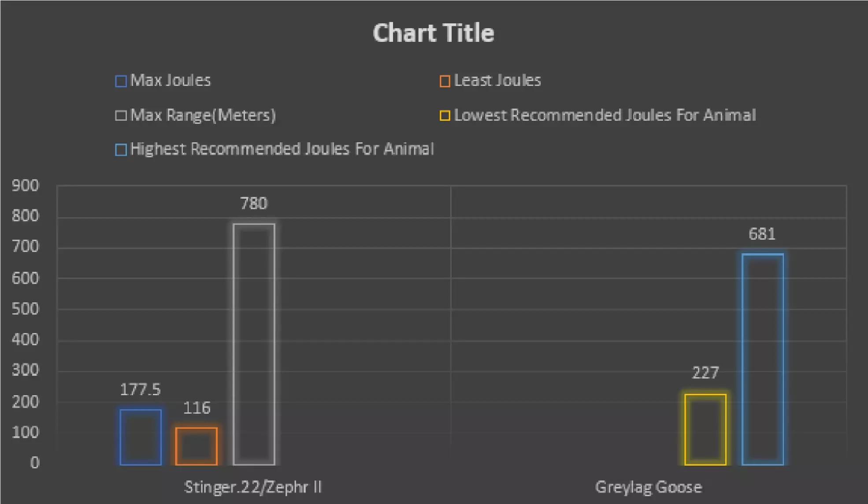This screenshot has width=868, height=504.
Task: Click the 900 value on vertical axis
Action: (25, 185)
